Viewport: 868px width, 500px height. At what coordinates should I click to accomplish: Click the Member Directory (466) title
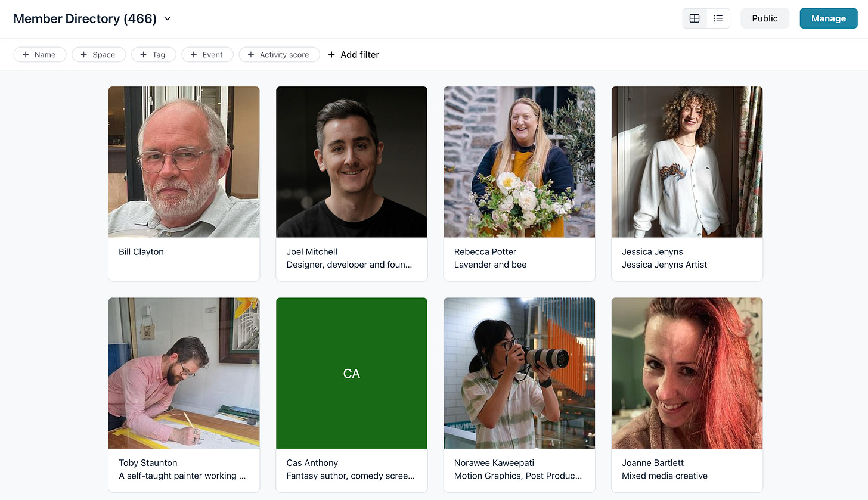(x=85, y=19)
